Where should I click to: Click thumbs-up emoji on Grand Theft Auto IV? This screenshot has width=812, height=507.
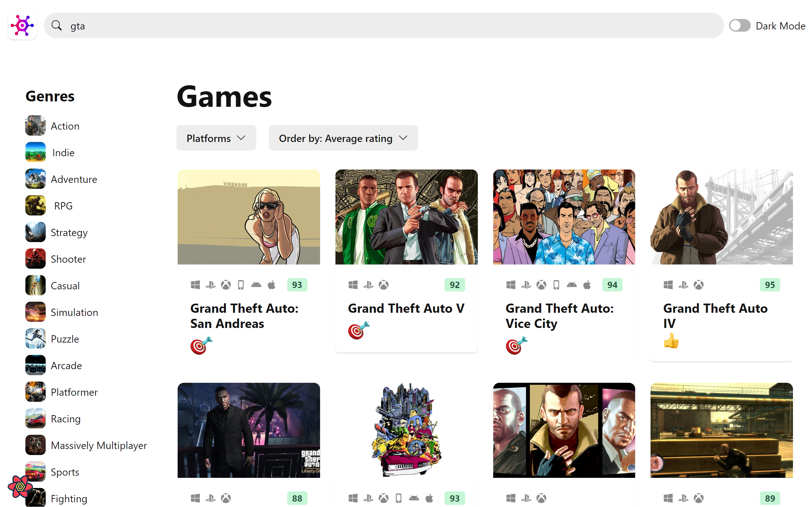671,341
